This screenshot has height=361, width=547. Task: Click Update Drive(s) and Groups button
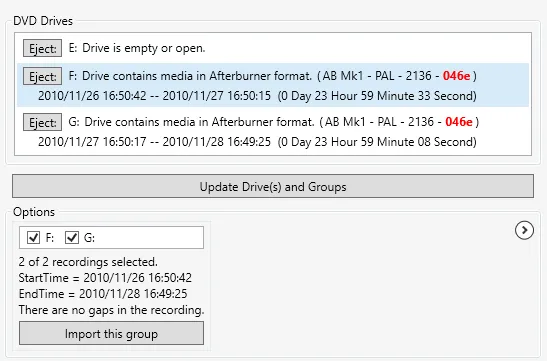click(273, 186)
